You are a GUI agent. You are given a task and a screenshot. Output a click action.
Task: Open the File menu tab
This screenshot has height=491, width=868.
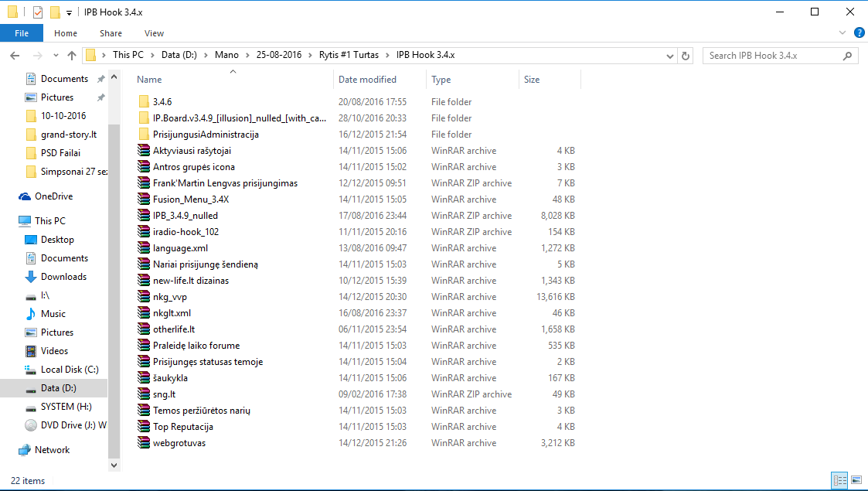(22, 33)
